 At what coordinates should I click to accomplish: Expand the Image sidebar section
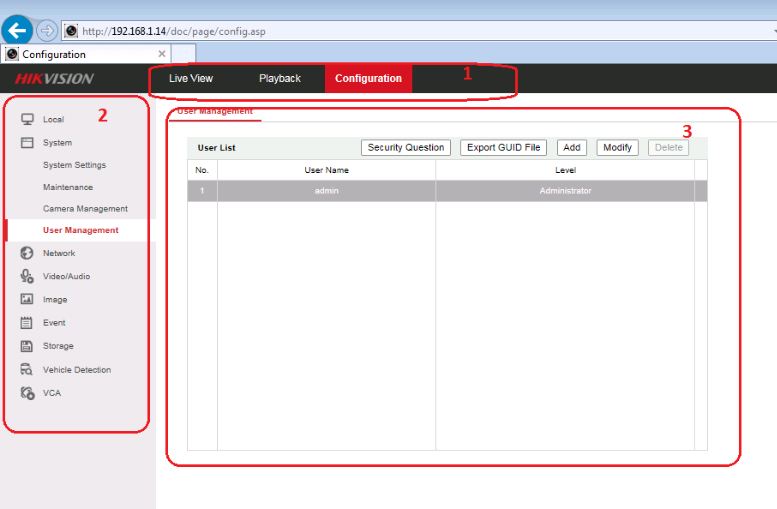pyautogui.click(x=55, y=300)
